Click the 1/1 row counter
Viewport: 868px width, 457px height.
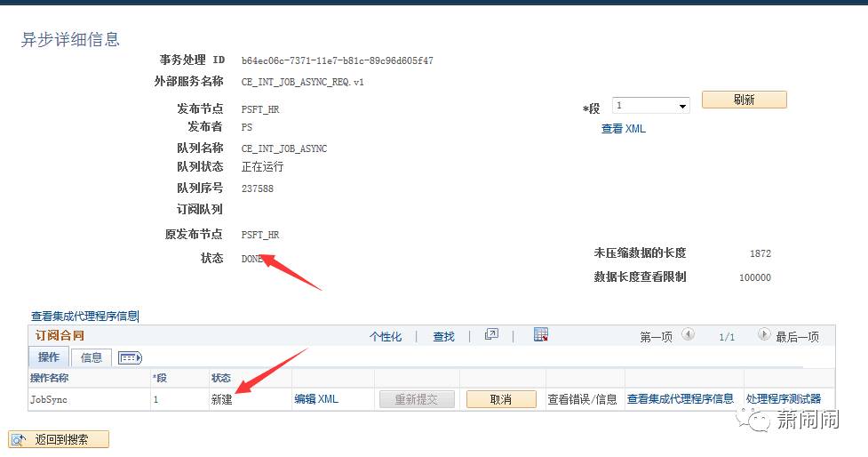pyautogui.click(x=727, y=337)
